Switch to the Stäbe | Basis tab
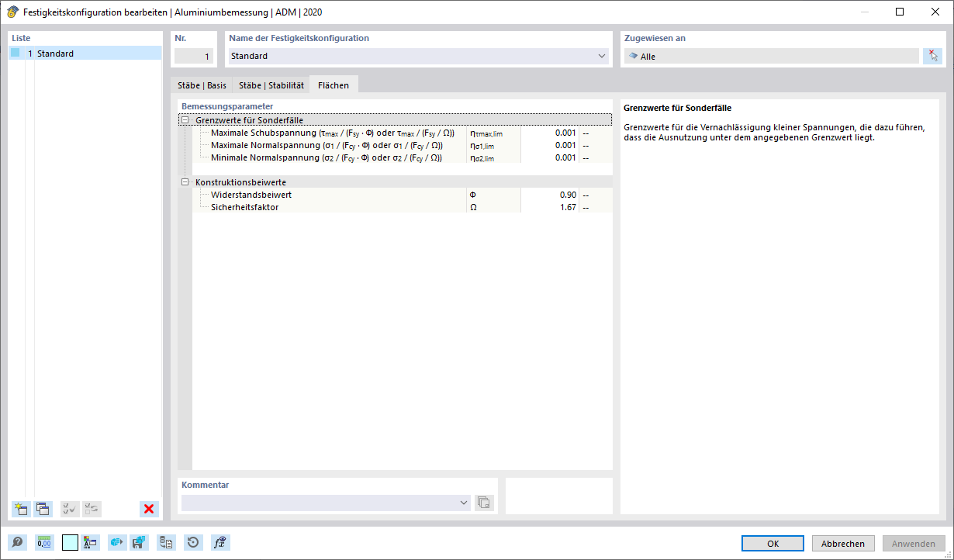Screen dimensions: 954x560 (x=202, y=85)
